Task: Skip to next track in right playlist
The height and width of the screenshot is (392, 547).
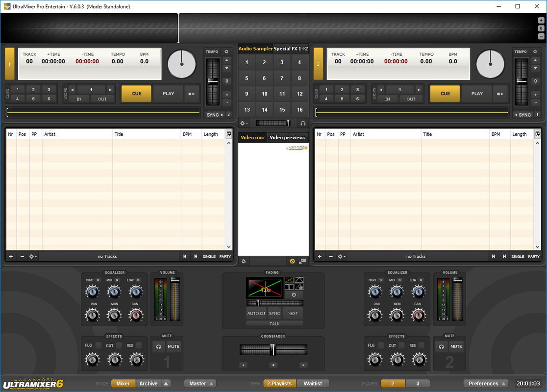Action: pos(504,256)
